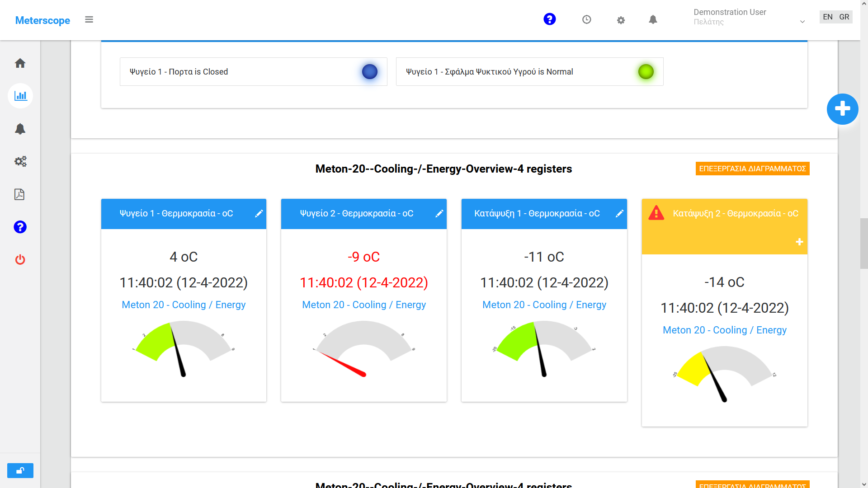Viewport: 868px width, 488px height.
Task: Edit Ψυγείο 1 - Θερμοκρασία card pencil
Action: [x=259, y=214]
